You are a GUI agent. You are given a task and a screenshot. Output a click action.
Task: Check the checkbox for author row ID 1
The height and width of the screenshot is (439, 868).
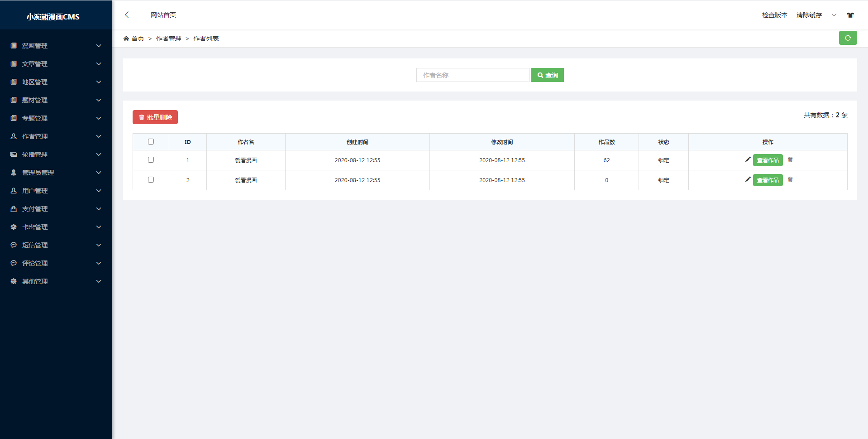[151, 160]
